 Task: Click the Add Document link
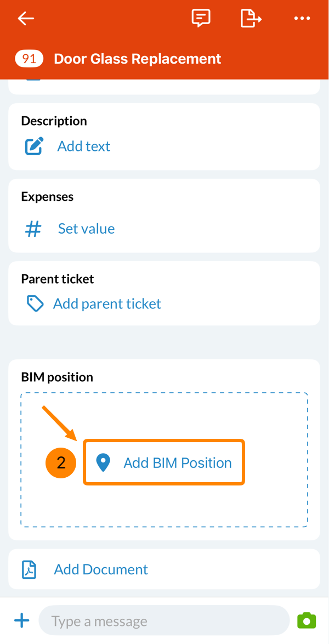[101, 569]
